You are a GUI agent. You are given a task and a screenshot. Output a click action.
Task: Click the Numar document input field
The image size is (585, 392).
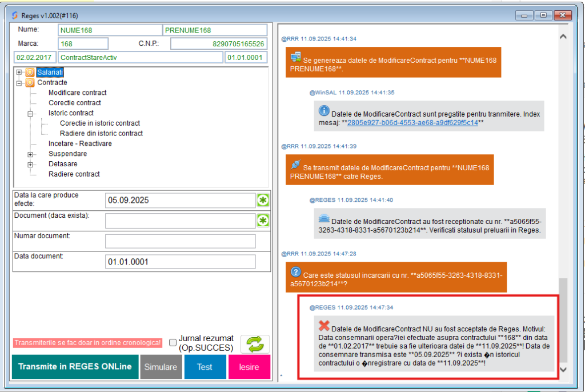click(180, 241)
